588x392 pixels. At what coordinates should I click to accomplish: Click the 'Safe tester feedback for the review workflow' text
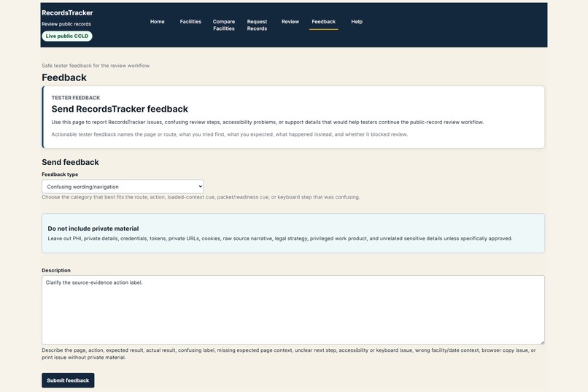pyautogui.click(x=96, y=66)
